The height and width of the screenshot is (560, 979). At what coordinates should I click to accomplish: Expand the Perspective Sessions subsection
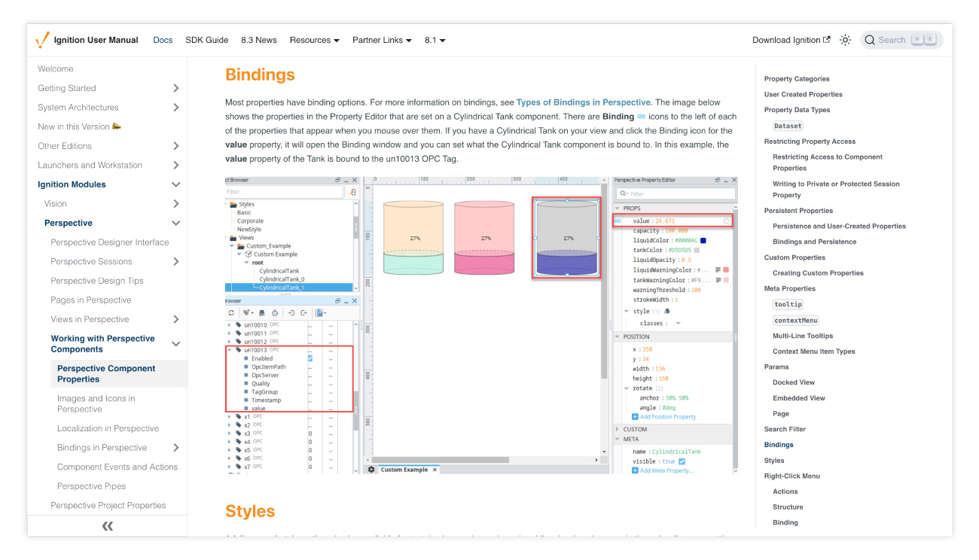(x=175, y=262)
